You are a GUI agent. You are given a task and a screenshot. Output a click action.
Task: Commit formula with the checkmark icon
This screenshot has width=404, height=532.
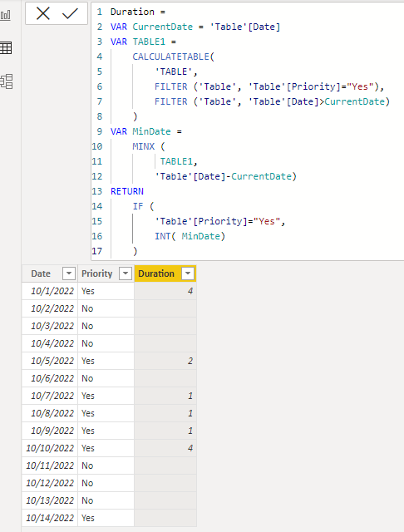click(70, 13)
